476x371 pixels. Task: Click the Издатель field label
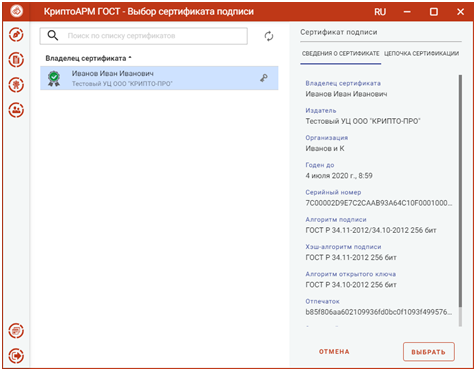coord(321,111)
